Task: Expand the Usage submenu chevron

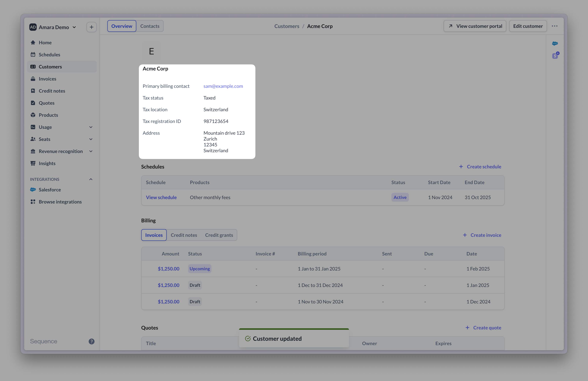Action: click(91, 127)
